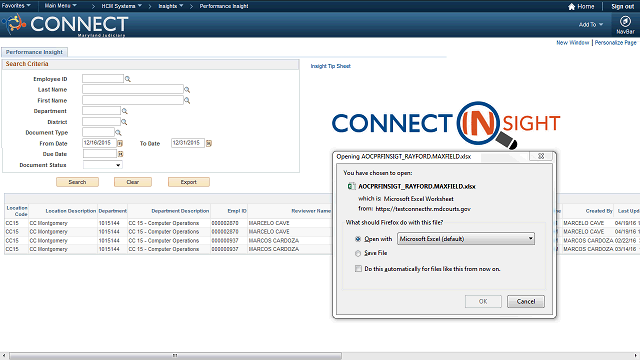Viewport: 640px width, 360px height.
Task: Open the Insights breadcrumb menu
Action: (x=171, y=6)
